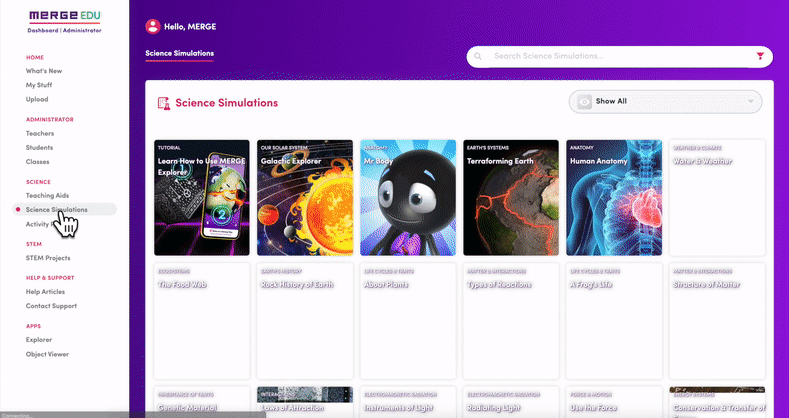Open Teaching Aids in sidebar
The width and height of the screenshot is (789, 418).
point(47,195)
